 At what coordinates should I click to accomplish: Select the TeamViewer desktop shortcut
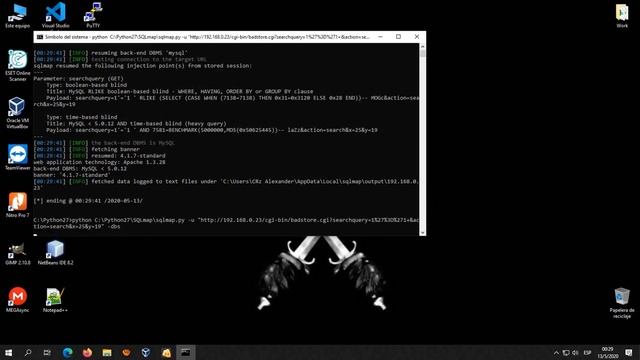(18, 157)
